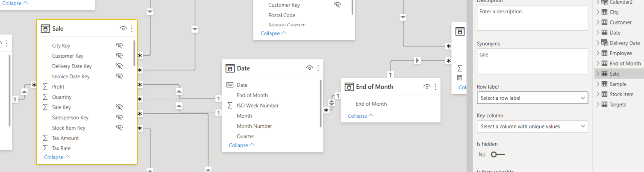This screenshot has width=644, height=172.
Task: Click the Date table scrollbar
Action: pos(321,103)
